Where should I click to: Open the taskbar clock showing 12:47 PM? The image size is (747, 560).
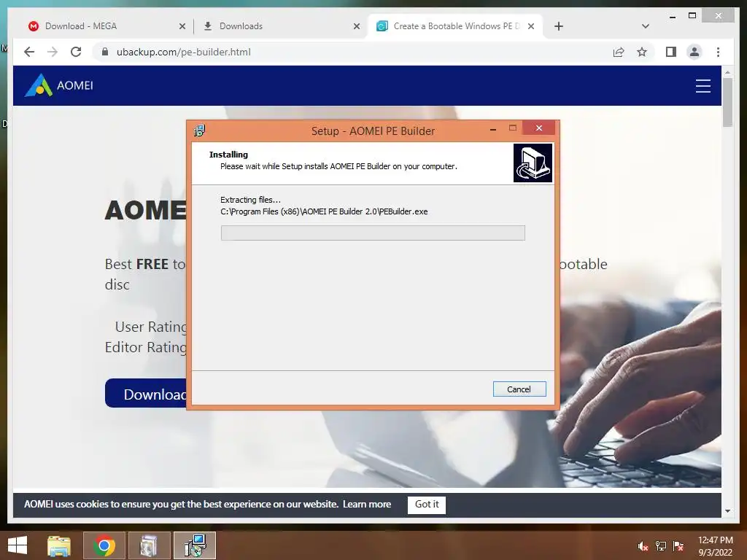click(715, 546)
